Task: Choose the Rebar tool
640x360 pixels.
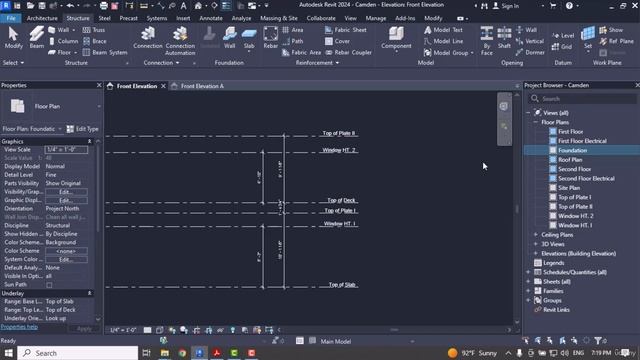Action: 270,38
